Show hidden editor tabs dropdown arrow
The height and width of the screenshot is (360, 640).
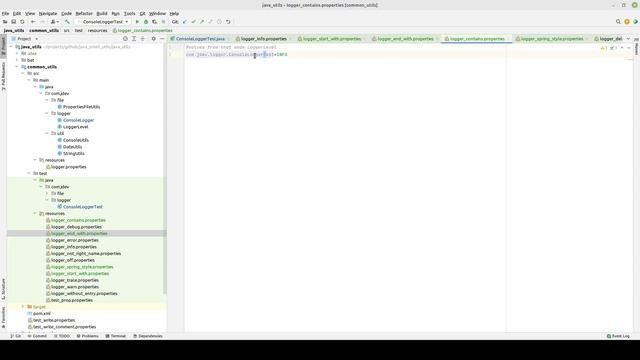coord(628,39)
